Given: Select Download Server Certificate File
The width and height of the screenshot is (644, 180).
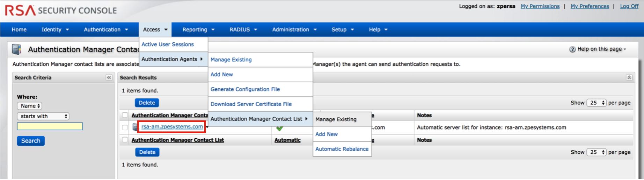Looking at the screenshot, I should tap(260, 104).
